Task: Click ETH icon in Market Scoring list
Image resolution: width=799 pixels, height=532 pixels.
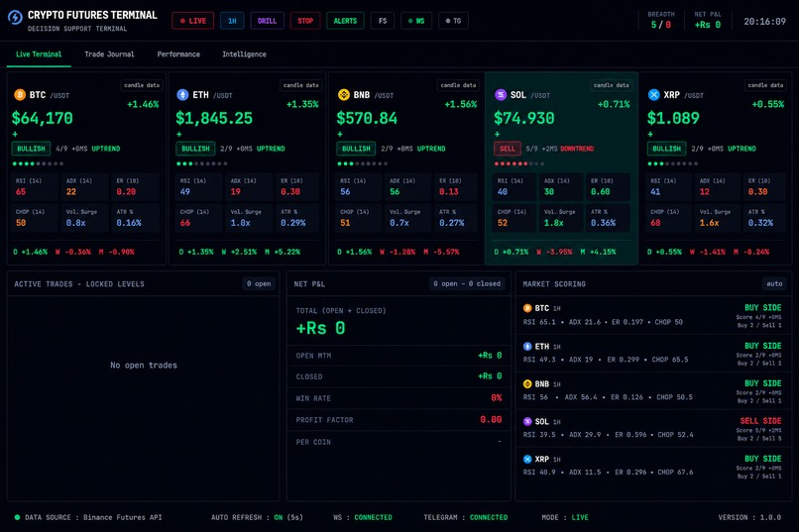Action: (527, 346)
